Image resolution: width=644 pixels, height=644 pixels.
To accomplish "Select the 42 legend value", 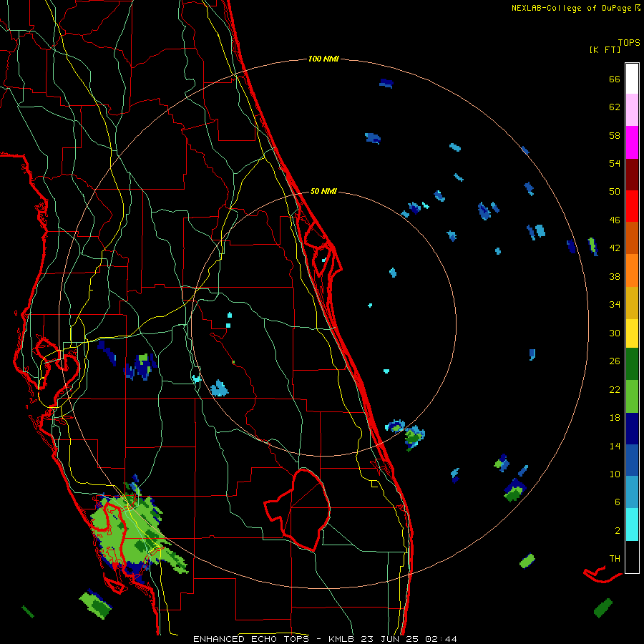I will point(615,248).
